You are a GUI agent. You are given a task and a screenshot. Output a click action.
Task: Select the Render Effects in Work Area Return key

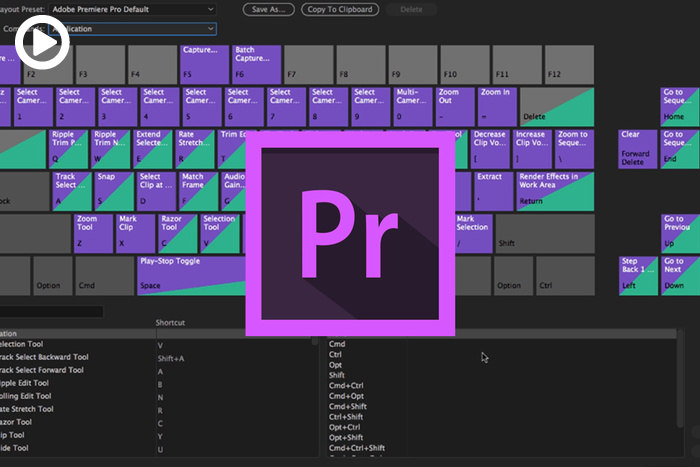(555, 192)
